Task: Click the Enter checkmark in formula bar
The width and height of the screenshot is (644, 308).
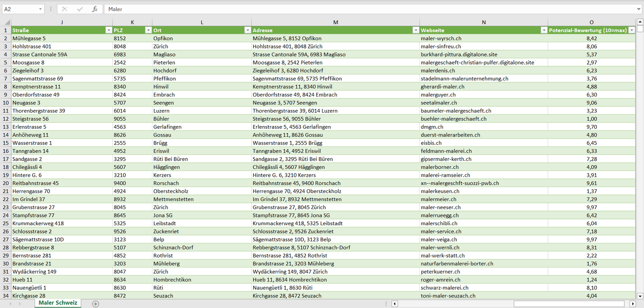Action: point(80,9)
